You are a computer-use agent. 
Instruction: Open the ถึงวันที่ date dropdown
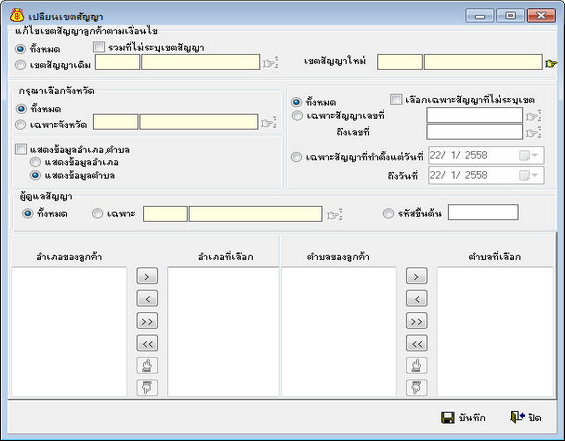click(x=534, y=175)
